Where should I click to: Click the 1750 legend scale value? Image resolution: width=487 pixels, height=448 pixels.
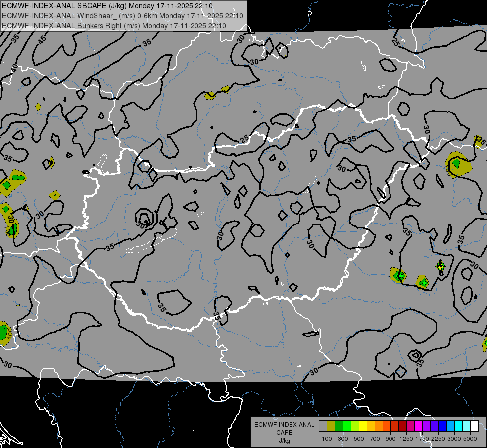(x=422, y=439)
